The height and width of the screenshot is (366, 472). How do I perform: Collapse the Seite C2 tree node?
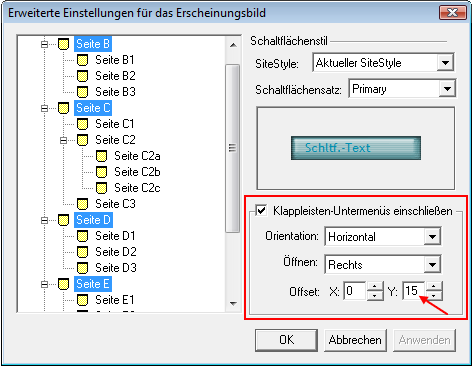click(63, 140)
